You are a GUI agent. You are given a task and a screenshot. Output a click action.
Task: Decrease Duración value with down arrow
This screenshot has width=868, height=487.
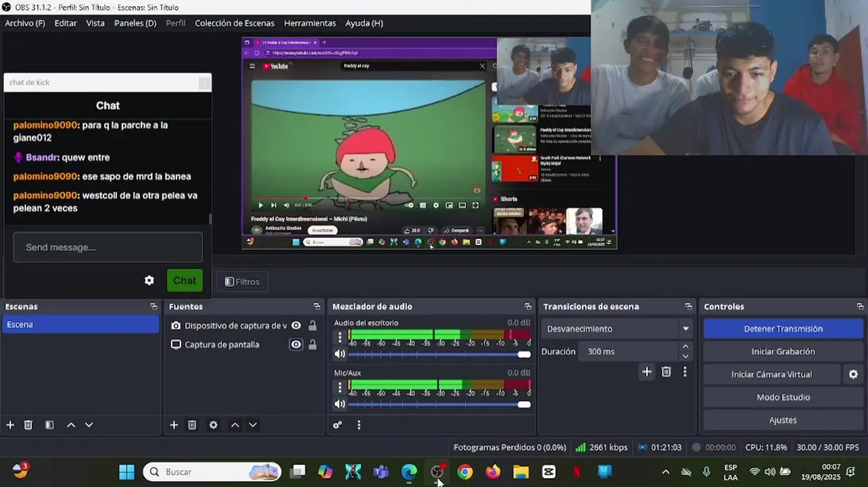click(x=685, y=356)
